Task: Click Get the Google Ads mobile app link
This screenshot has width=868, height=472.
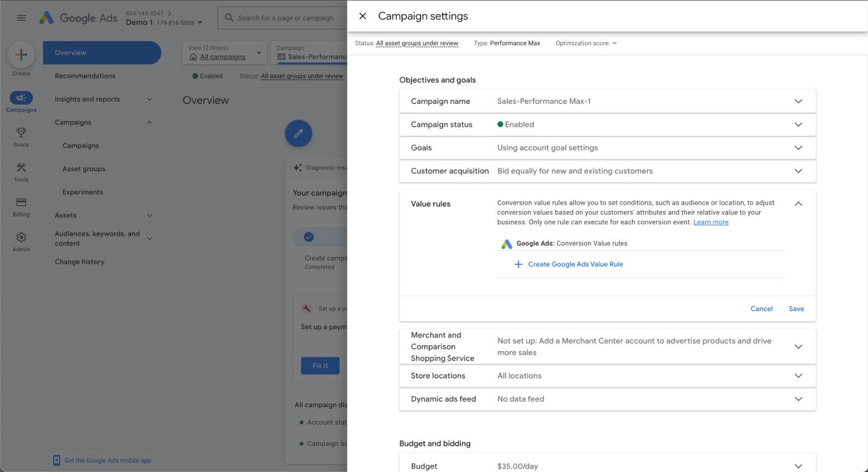Action: 107,461
